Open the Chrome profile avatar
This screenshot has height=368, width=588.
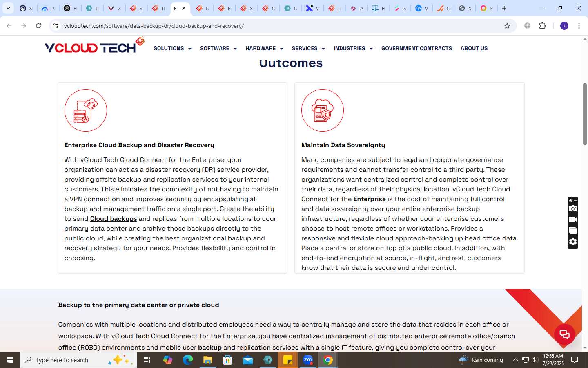click(x=564, y=26)
